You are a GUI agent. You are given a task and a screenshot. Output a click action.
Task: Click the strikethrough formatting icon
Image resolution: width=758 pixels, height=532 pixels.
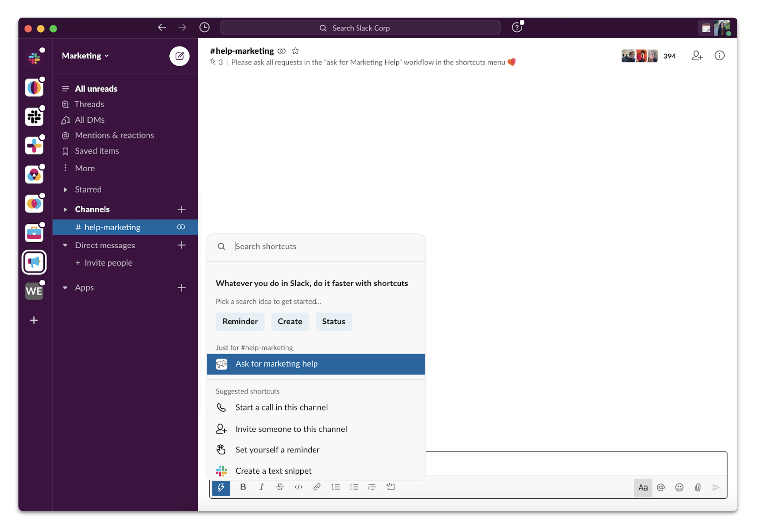[280, 487]
